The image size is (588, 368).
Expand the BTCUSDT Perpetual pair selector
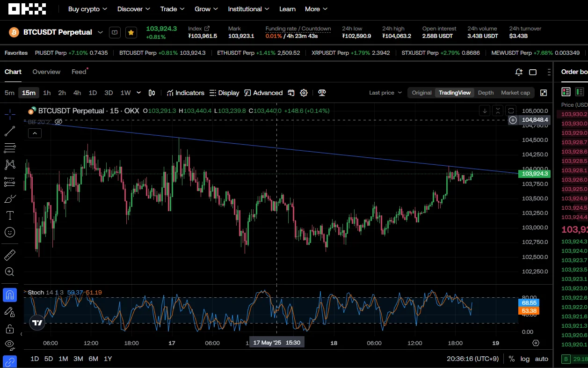pos(100,32)
